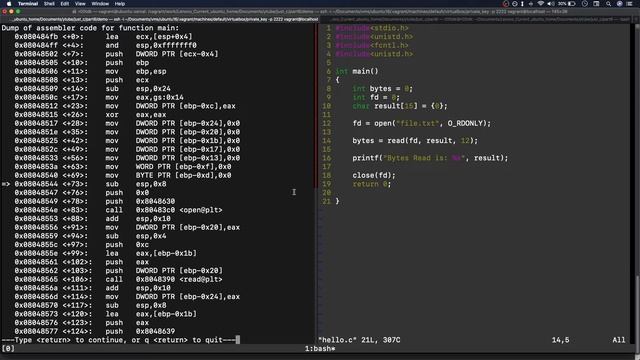Click the 'push 0xc' instruction line

pyautogui.click(x=82, y=244)
